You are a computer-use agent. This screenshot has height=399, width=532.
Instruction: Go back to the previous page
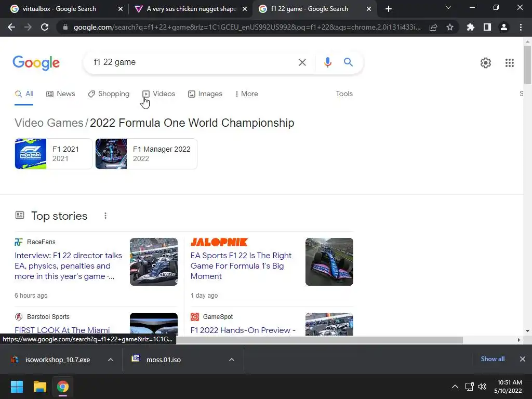coord(11,27)
